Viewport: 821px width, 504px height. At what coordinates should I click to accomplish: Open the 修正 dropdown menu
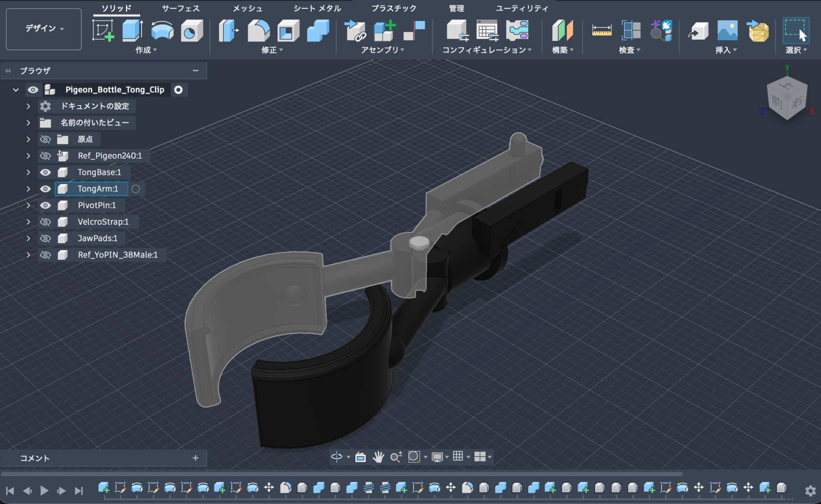[272, 50]
